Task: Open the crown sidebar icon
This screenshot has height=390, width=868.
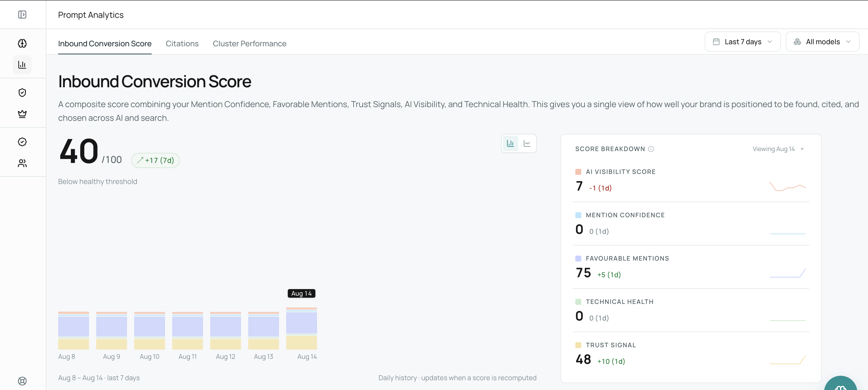Action: tap(22, 114)
